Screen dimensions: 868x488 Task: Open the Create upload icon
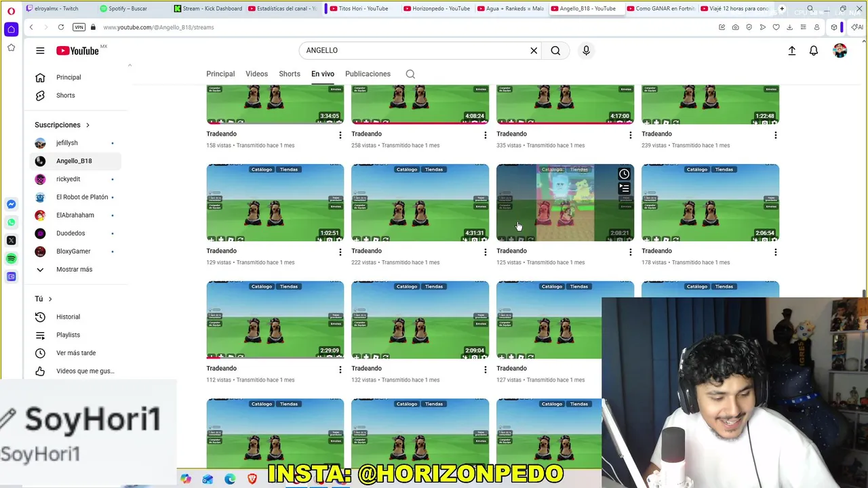click(x=791, y=51)
